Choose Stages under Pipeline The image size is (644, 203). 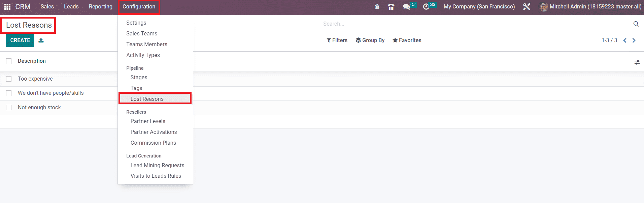pyautogui.click(x=139, y=78)
